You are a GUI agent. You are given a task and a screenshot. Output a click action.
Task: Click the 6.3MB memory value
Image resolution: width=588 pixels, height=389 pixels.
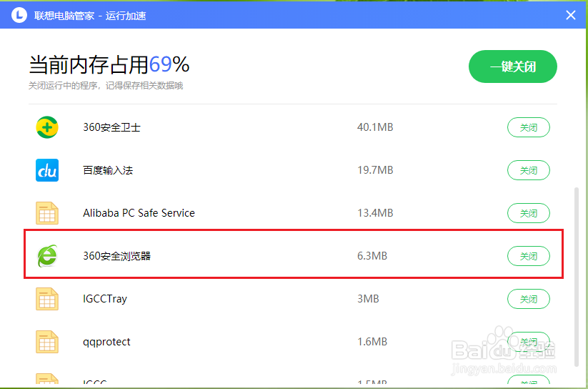(372, 256)
